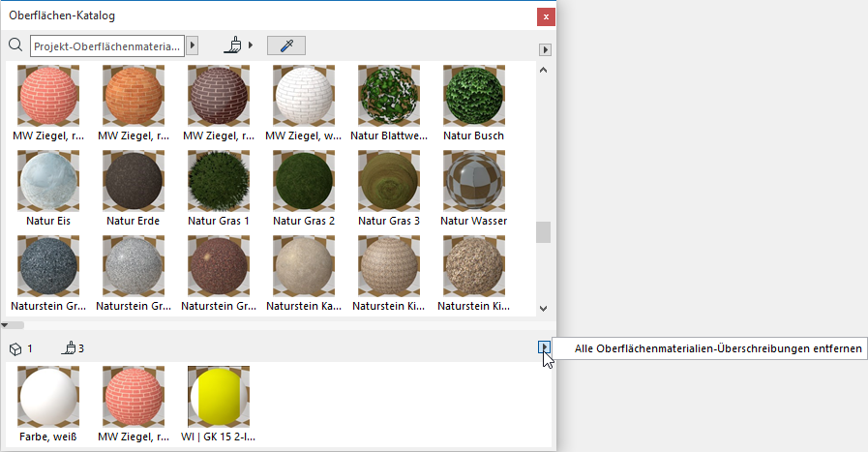Activate the eyedropper pick-up surface tool

pyautogui.click(x=285, y=45)
